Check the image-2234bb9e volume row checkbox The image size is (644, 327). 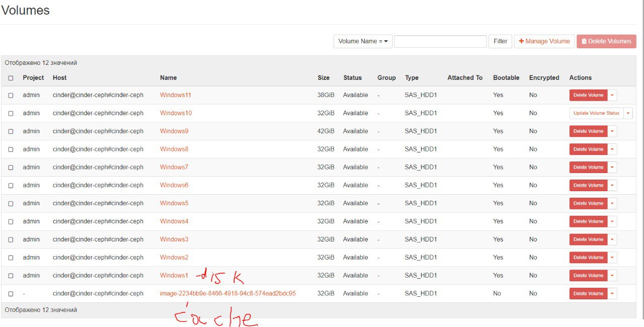coord(11,294)
